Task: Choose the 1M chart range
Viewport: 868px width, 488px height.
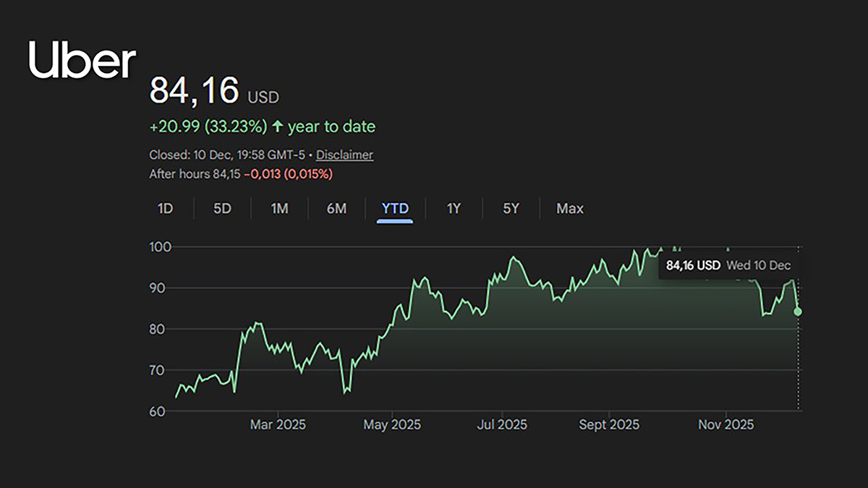Action: click(x=279, y=209)
